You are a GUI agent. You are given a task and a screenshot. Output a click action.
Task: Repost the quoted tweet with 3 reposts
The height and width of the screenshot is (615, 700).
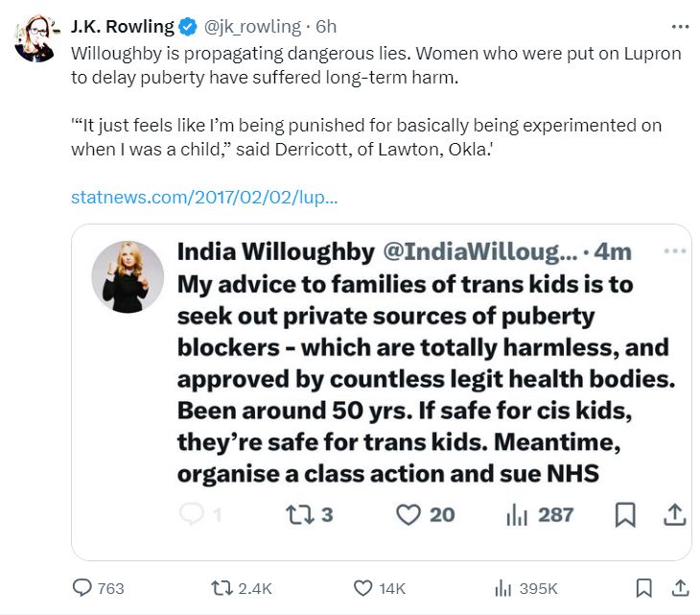pyautogui.click(x=310, y=514)
